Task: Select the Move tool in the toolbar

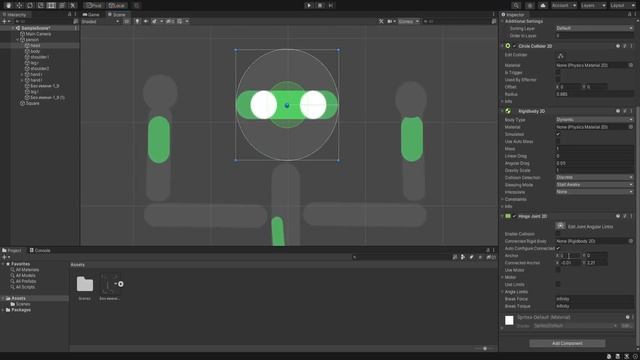Action: 19,5
